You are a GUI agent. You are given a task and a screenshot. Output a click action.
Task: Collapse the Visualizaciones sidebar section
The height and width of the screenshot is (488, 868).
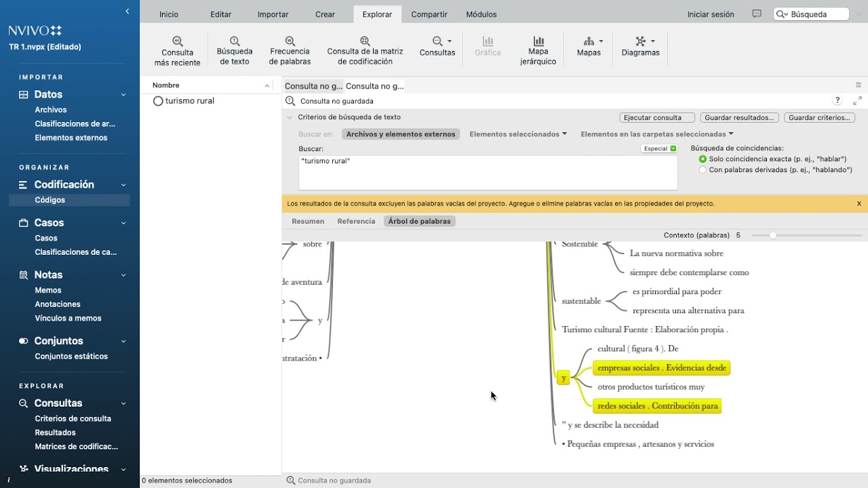(123, 469)
